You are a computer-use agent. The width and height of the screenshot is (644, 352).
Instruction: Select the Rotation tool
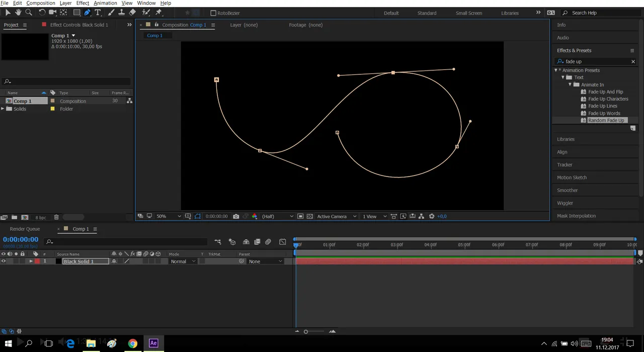click(x=42, y=13)
